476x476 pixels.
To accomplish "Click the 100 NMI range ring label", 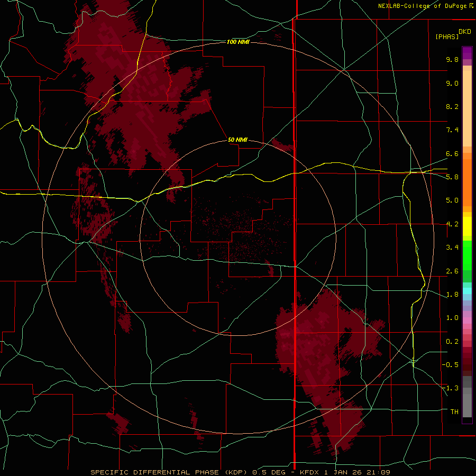I will pyautogui.click(x=238, y=42).
